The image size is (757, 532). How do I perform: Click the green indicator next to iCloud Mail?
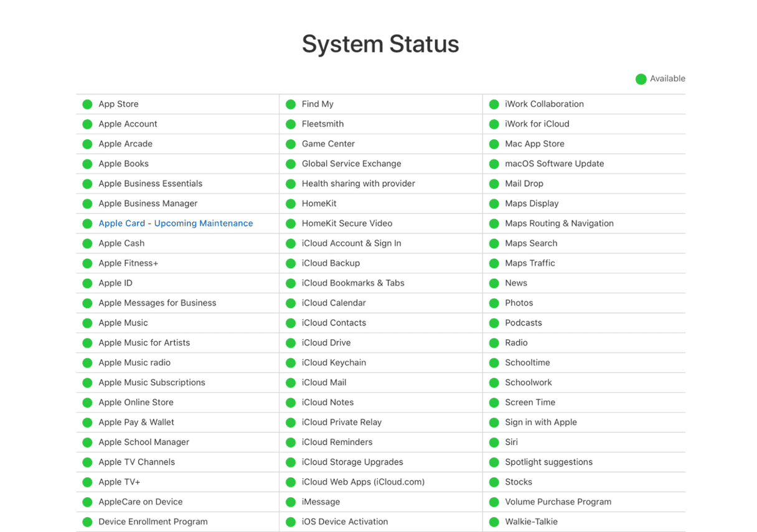click(291, 383)
